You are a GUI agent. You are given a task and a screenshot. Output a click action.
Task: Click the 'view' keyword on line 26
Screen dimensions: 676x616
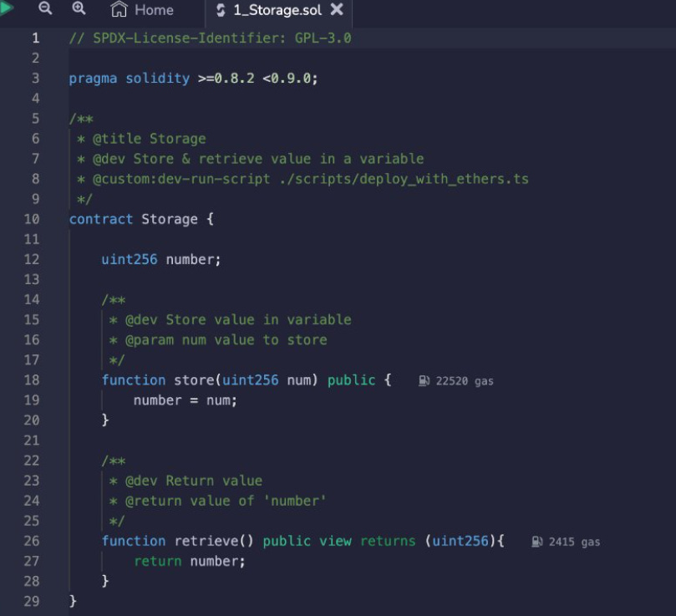[x=335, y=542]
